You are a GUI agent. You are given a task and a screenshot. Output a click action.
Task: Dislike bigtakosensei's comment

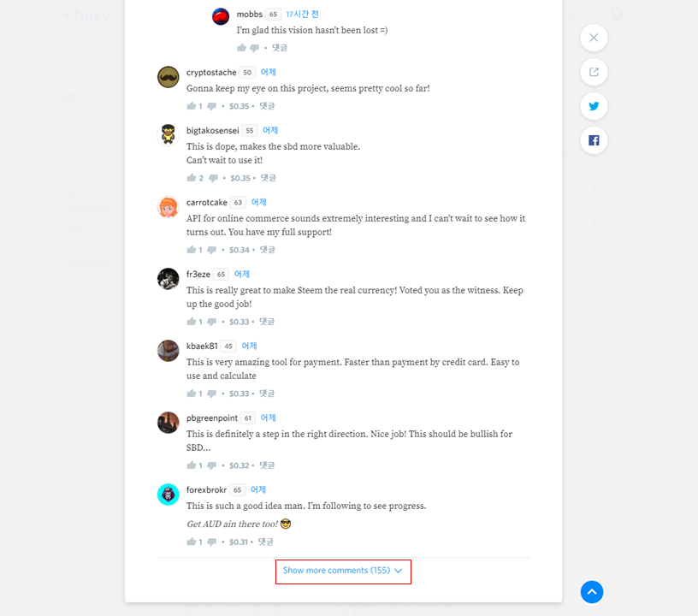click(214, 178)
